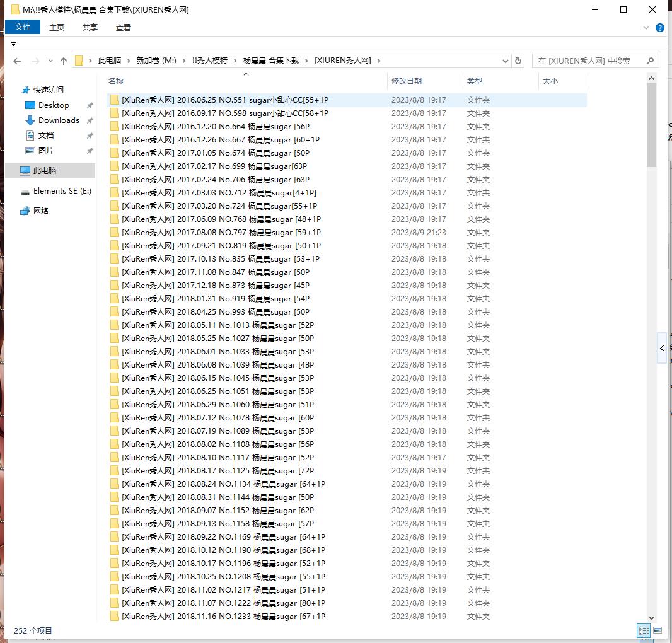The height and width of the screenshot is (643, 672).
Task: Sort by 大小 column header
Action: point(564,81)
